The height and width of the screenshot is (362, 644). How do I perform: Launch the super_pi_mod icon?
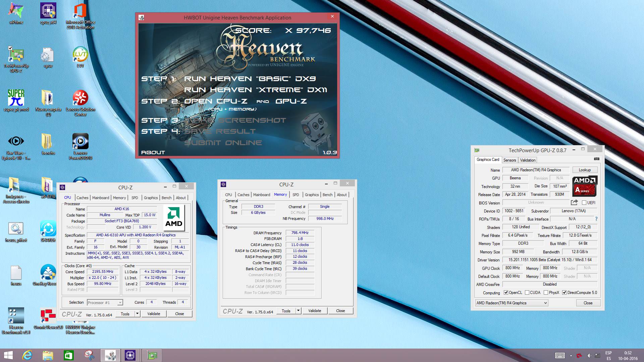pyautogui.click(x=16, y=101)
